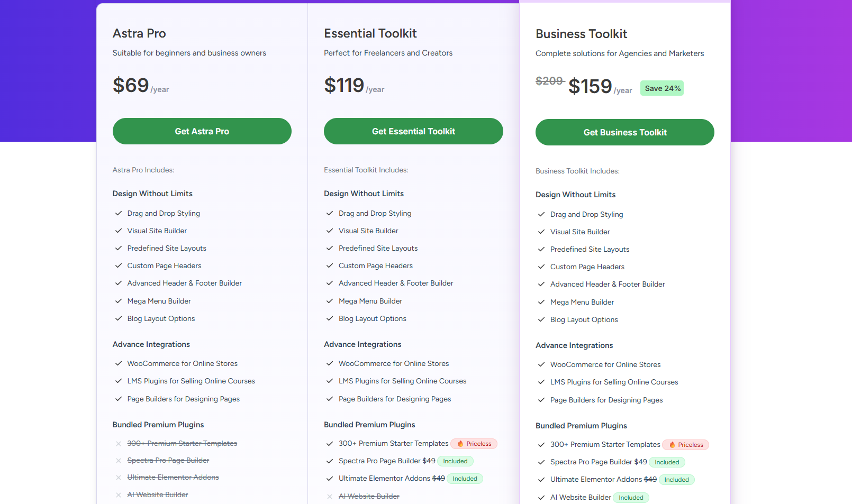Viewport: 852px width, 504px height.
Task: Open the Advance Integrations section header
Action: tap(151, 344)
